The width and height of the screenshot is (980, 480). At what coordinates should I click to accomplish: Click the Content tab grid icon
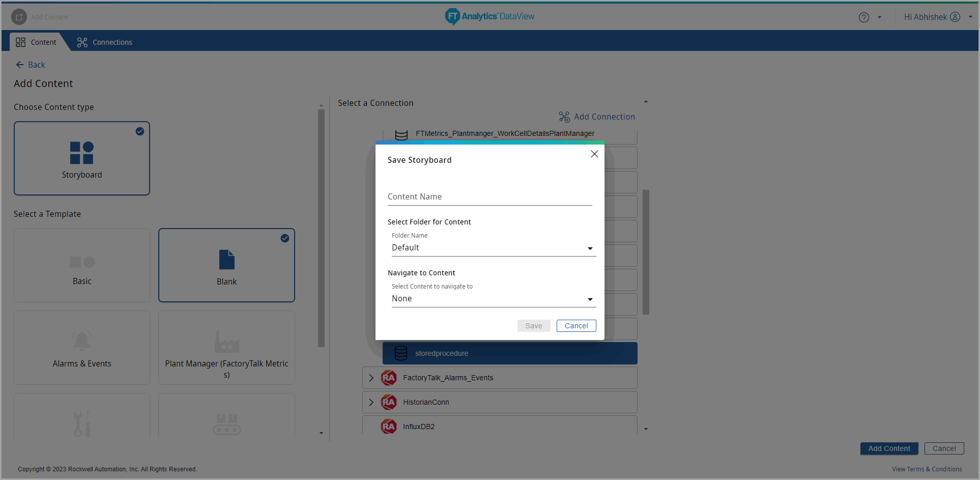pyautogui.click(x=20, y=42)
